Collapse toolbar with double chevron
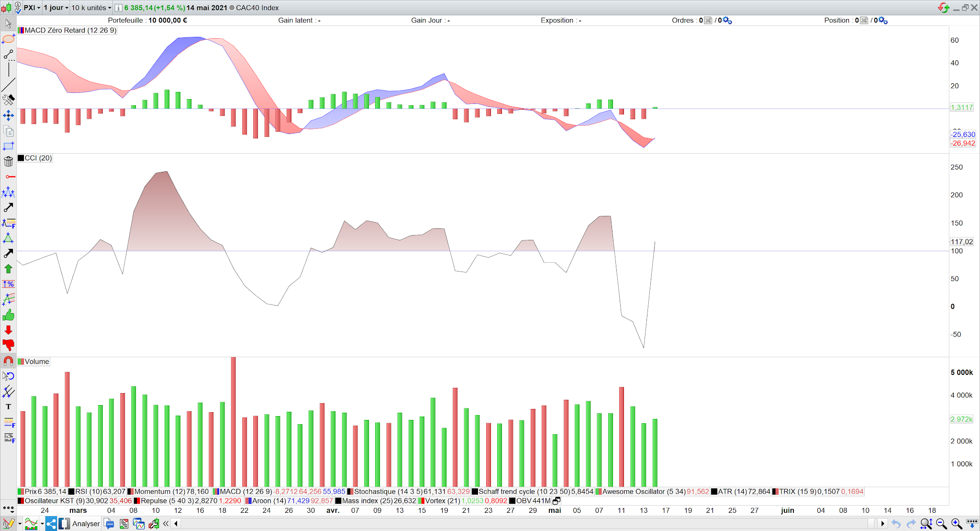 click(x=166, y=524)
